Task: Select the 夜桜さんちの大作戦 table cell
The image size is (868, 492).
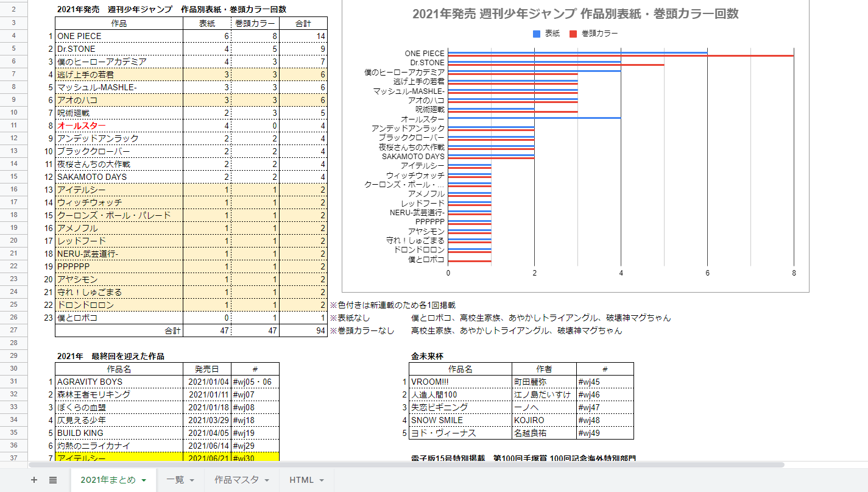Action: (x=119, y=164)
